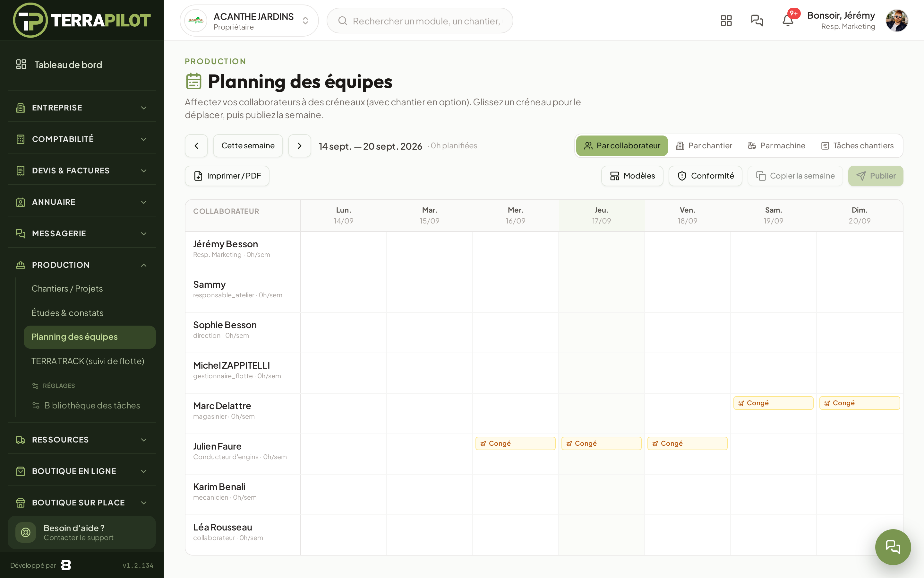
Task: Open Julien Faure's Thursday Congé
Action: [x=601, y=443]
